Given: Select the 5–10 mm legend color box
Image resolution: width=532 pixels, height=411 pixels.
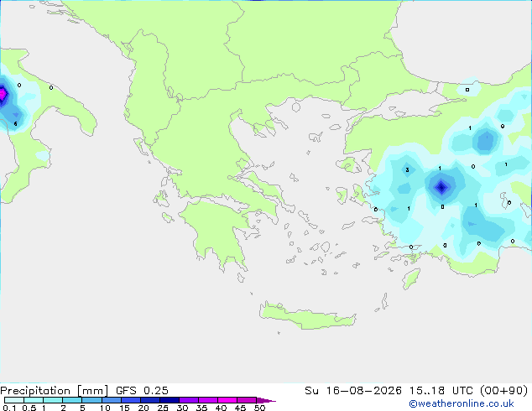Looking at the screenshot, I should 91,400.
